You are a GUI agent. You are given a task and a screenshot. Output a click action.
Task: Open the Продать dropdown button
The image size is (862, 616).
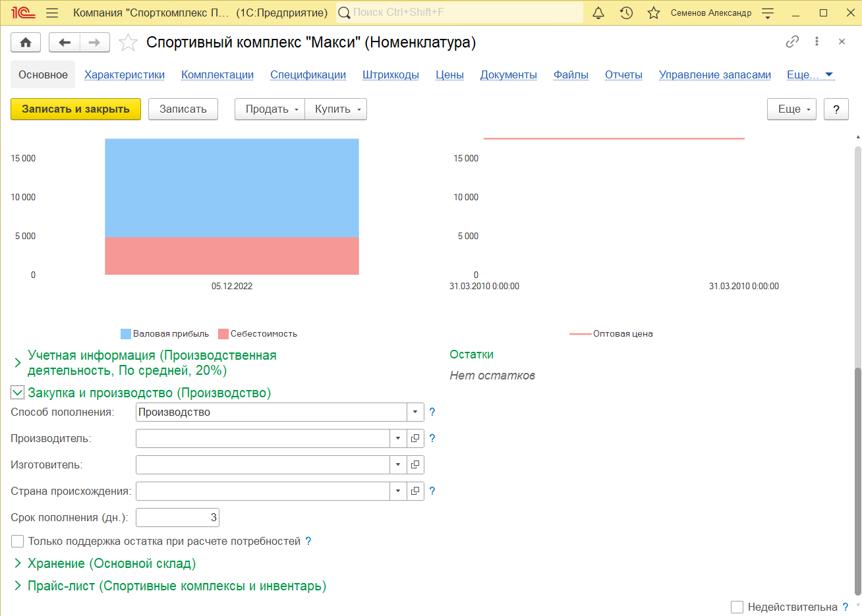point(270,109)
